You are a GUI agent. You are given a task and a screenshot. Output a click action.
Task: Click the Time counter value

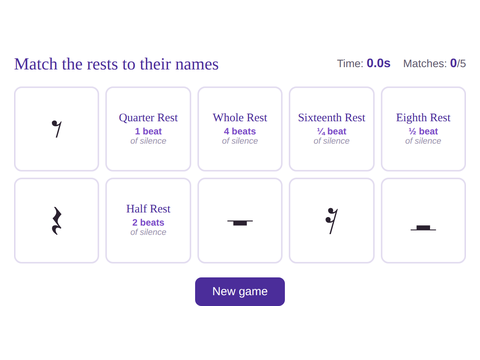tap(378, 63)
